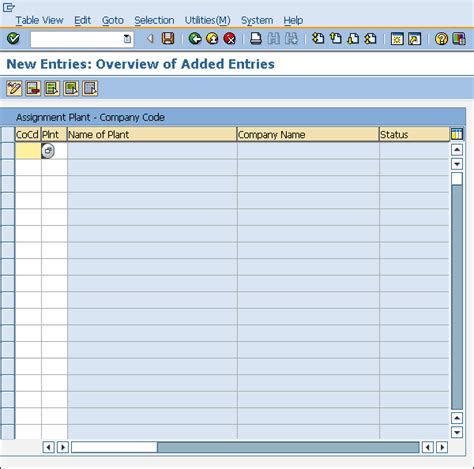Open the System menu

pos(257,20)
